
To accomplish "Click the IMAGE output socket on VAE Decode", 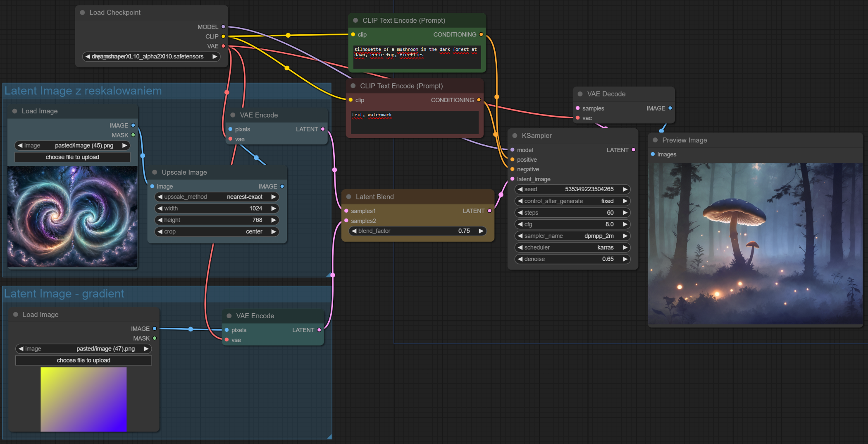I will [x=670, y=108].
